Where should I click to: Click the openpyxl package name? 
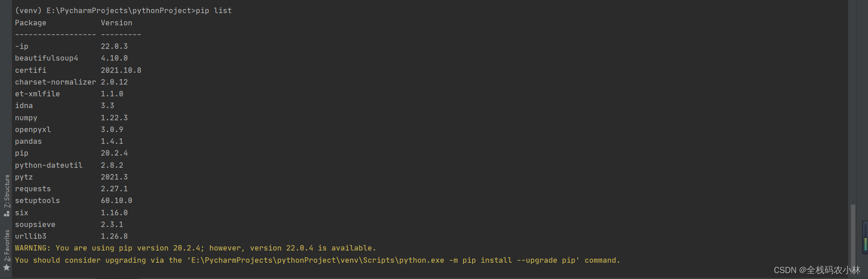33,129
